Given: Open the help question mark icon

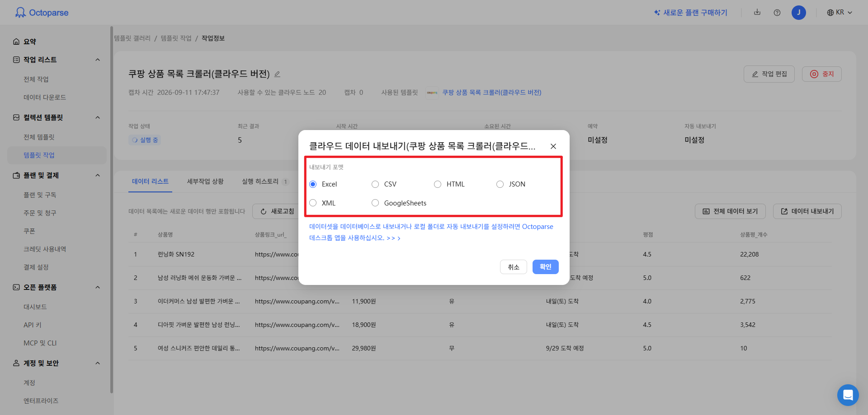Looking at the screenshot, I should (777, 13).
